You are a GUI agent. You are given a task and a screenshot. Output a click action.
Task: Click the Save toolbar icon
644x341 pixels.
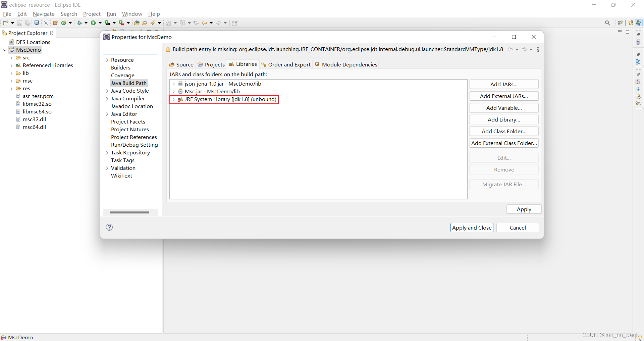pos(19,23)
